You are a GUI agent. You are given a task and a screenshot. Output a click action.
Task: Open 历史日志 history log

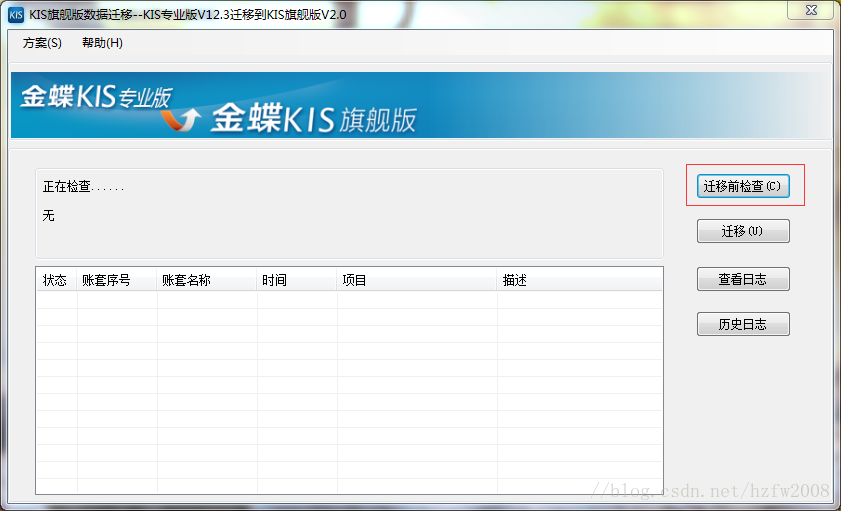(x=743, y=324)
